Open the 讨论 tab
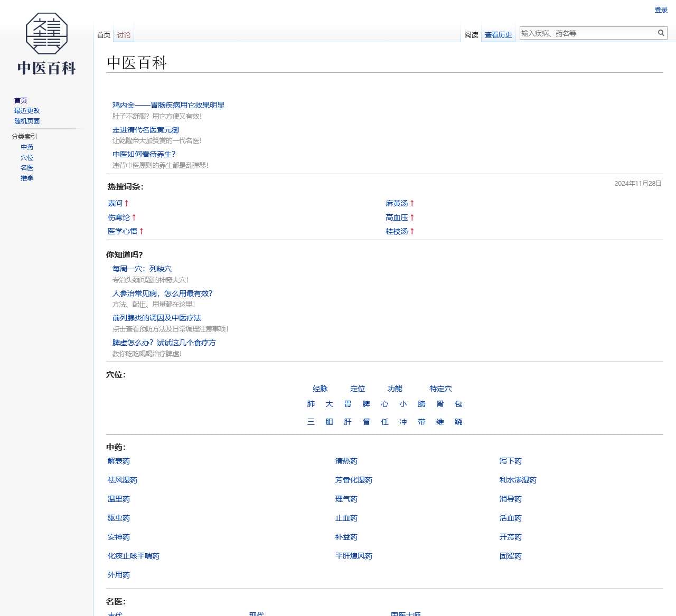This screenshot has width=676, height=616. pyautogui.click(x=124, y=35)
